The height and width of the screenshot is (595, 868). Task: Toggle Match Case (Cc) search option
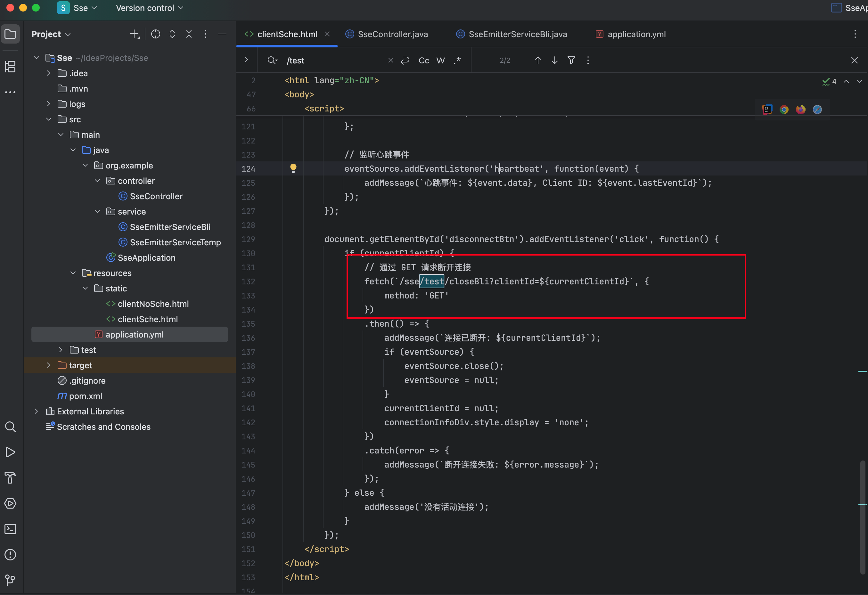click(x=423, y=61)
